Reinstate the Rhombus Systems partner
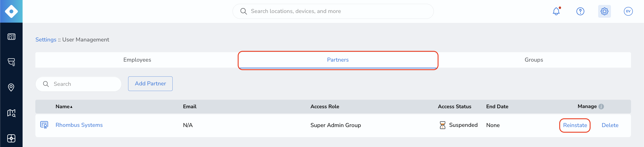The width and height of the screenshot is (644, 147). tap(575, 125)
